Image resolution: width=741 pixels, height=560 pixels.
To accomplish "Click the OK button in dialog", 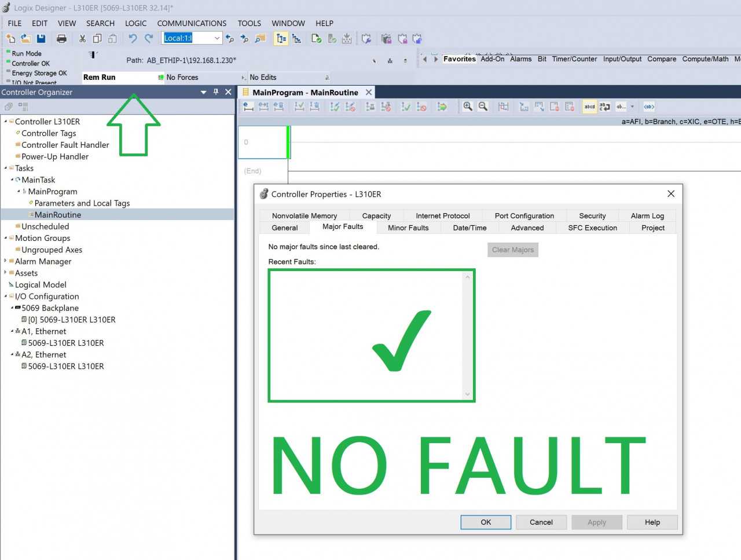I will (x=486, y=522).
